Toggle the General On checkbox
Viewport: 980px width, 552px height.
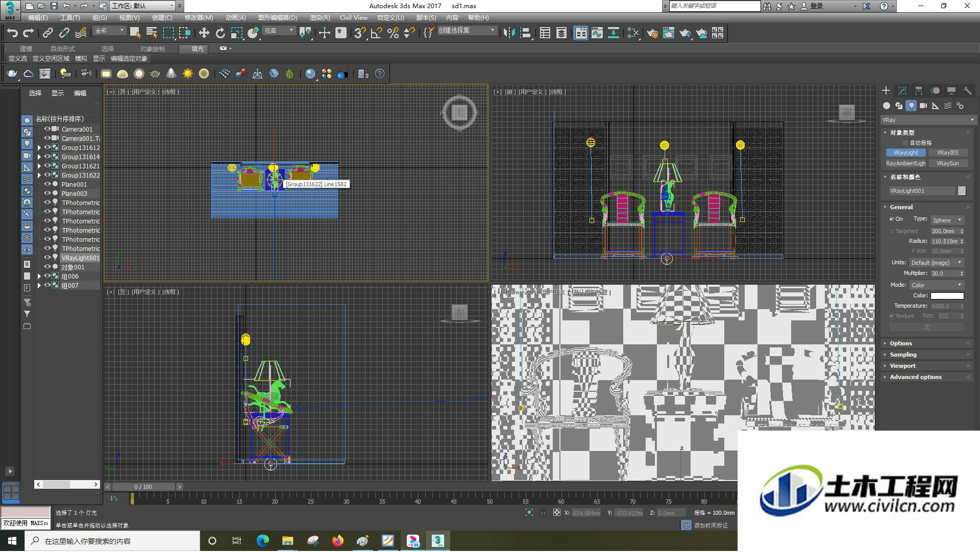pos(892,219)
